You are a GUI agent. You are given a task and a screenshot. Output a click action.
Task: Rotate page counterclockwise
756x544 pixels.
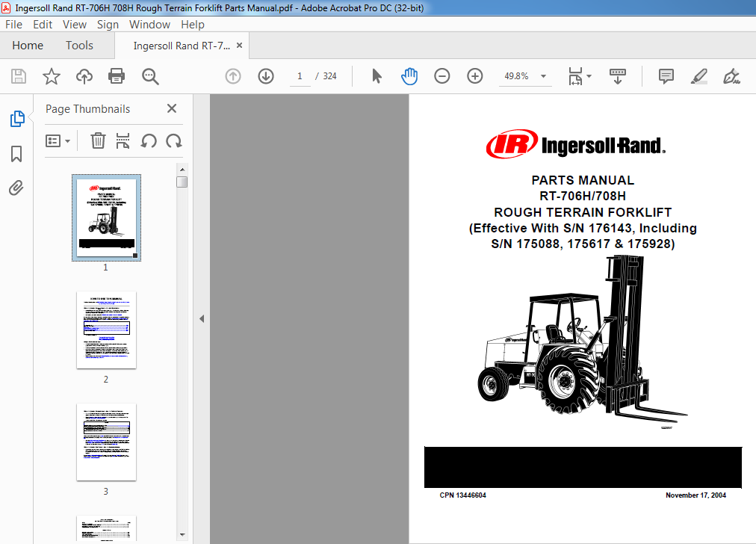point(149,140)
